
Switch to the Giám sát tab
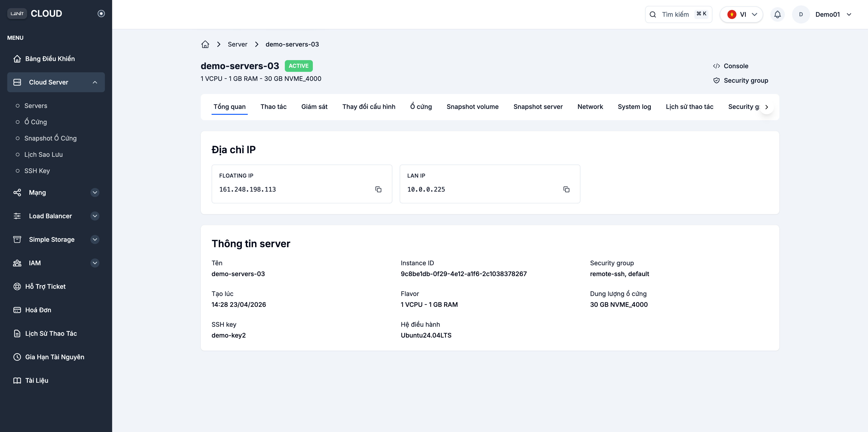click(x=314, y=107)
